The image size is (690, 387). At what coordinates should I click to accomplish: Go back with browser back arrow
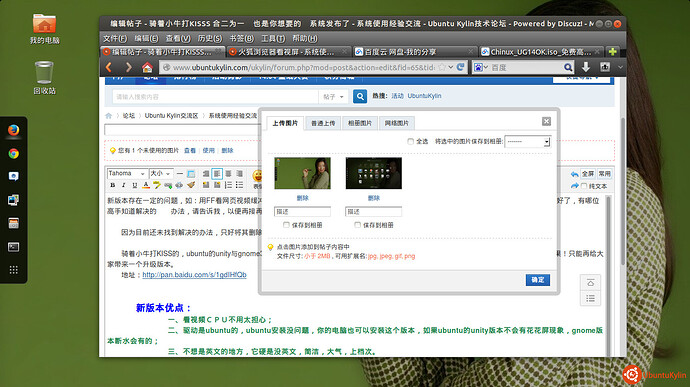tap(109, 67)
